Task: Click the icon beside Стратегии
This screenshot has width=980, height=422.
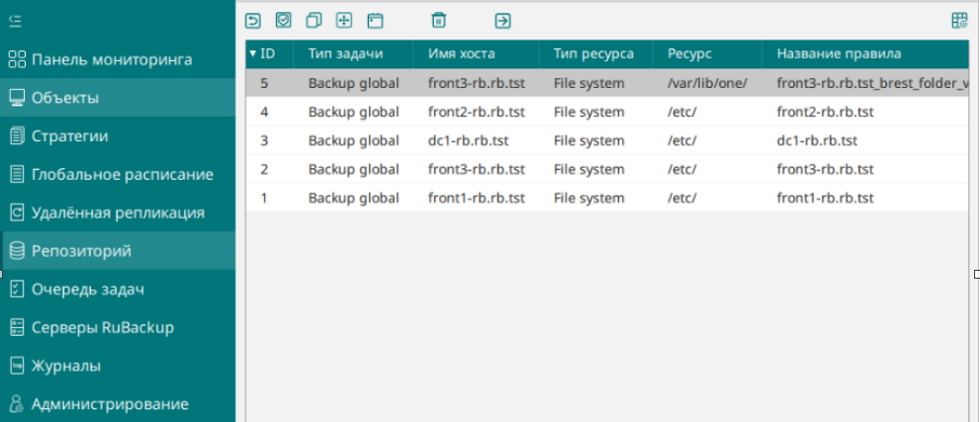Action: point(17,136)
